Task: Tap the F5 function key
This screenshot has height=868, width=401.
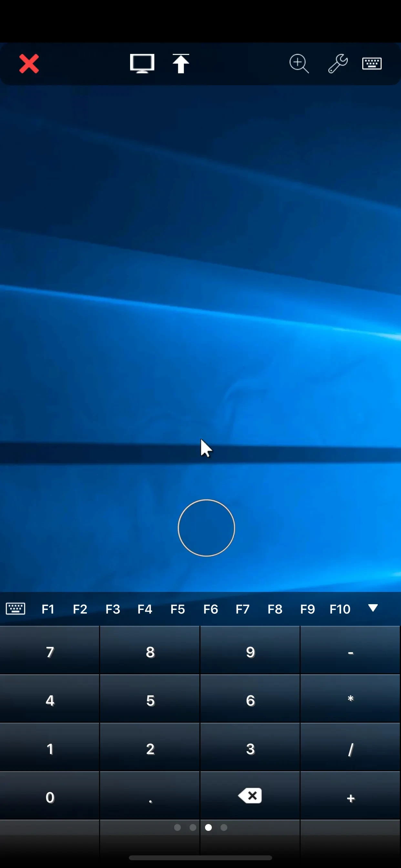Action: click(178, 609)
